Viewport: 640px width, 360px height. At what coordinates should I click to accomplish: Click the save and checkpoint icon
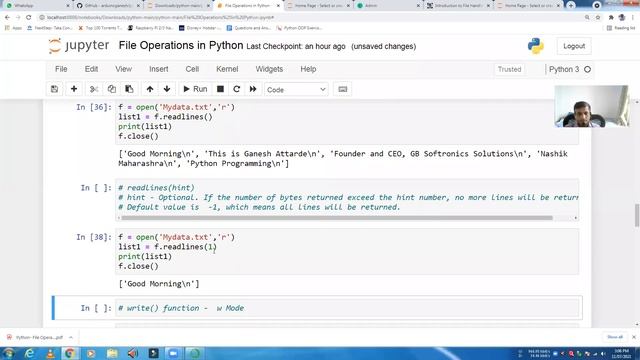(54, 89)
